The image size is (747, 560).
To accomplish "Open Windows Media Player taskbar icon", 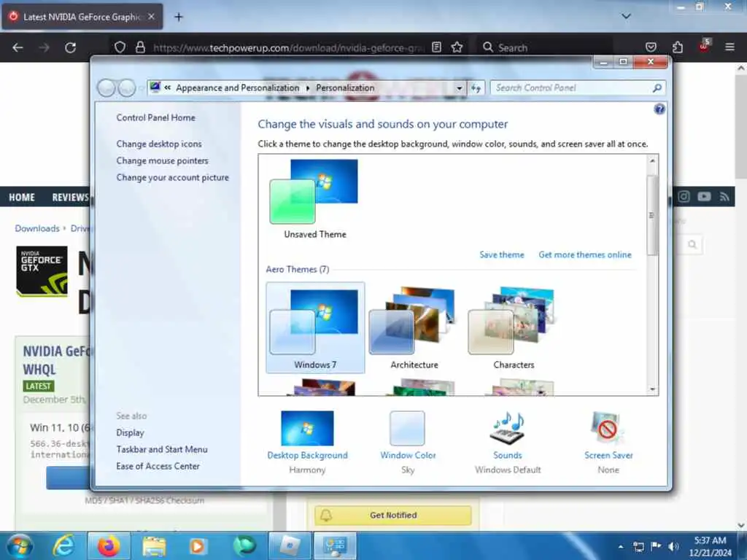I will tap(197, 546).
